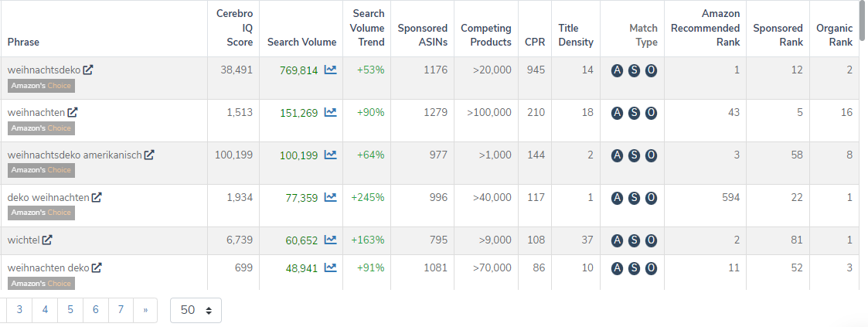Click the organic 'O' badge in weihnachten deko row
868x327 pixels.
(651, 268)
